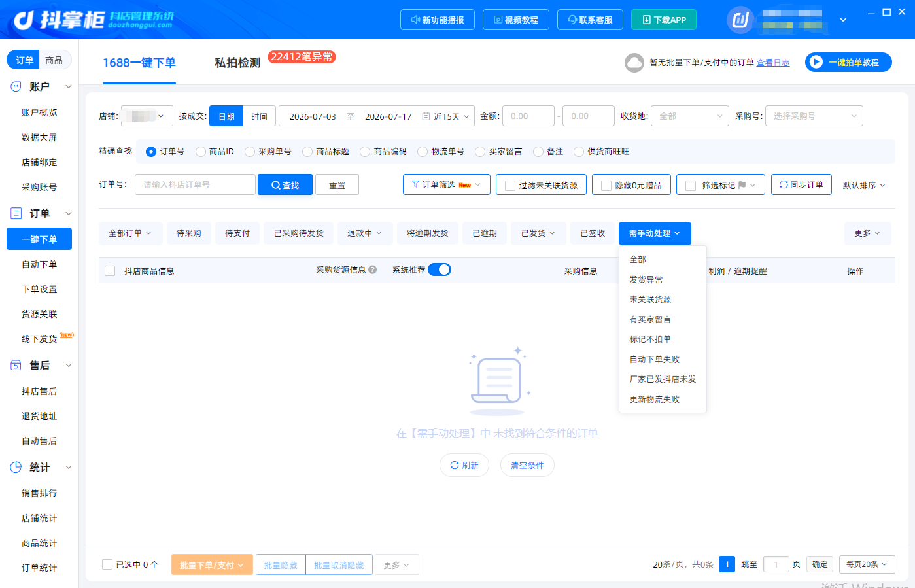Select the 商品ID radio option
This screenshot has height=588, width=915.
[x=201, y=152]
